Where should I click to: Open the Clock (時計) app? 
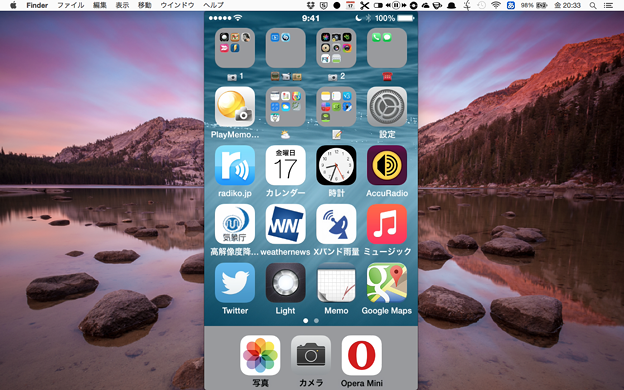click(336, 165)
